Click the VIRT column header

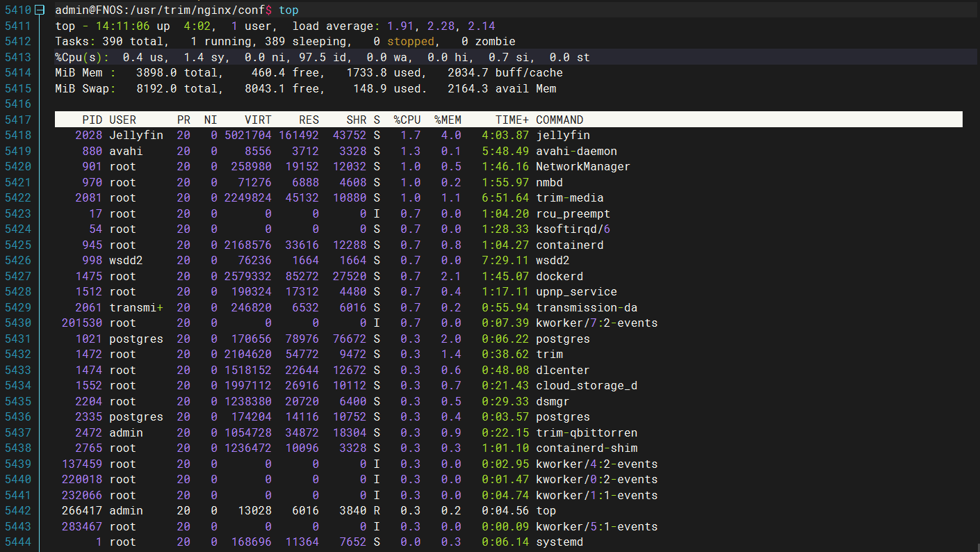point(258,120)
